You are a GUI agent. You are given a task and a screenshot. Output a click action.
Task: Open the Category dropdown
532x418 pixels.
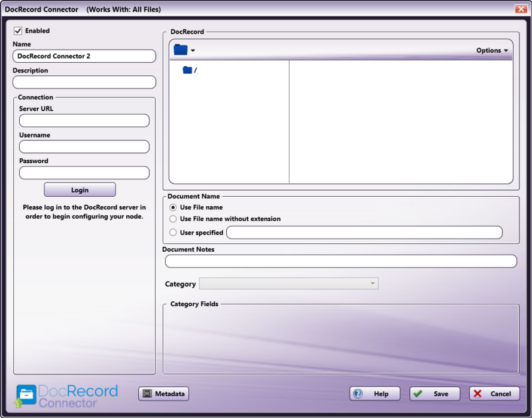coord(288,283)
